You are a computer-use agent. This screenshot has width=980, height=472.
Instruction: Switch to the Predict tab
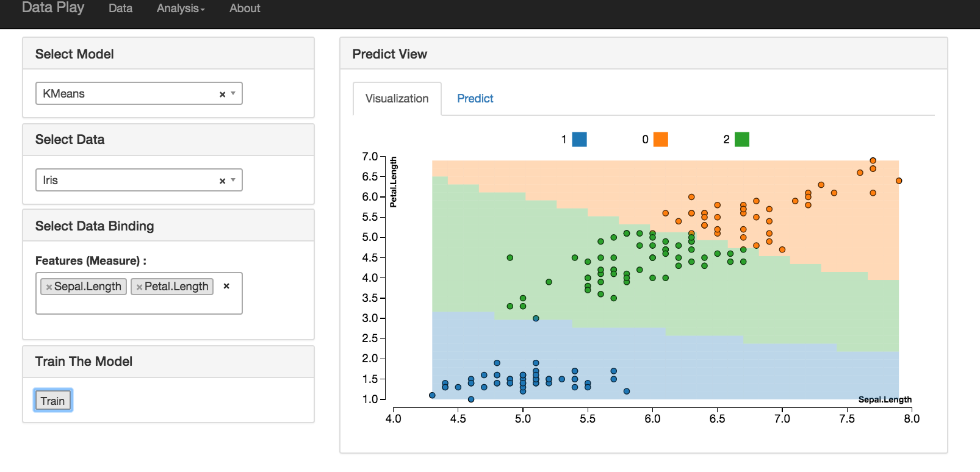(475, 99)
